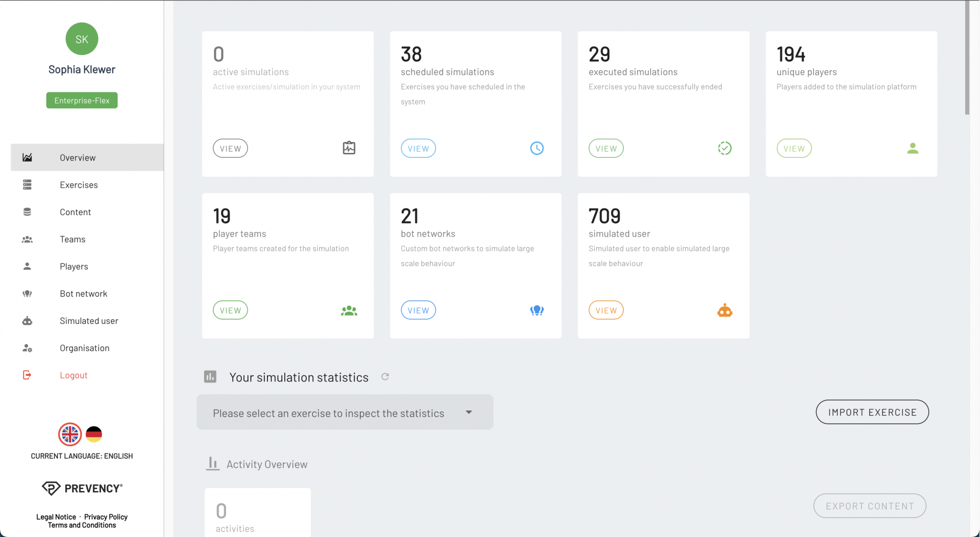
Task: Click the orange robot icon on simulated user card
Action: pyautogui.click(x=725, y=310)
